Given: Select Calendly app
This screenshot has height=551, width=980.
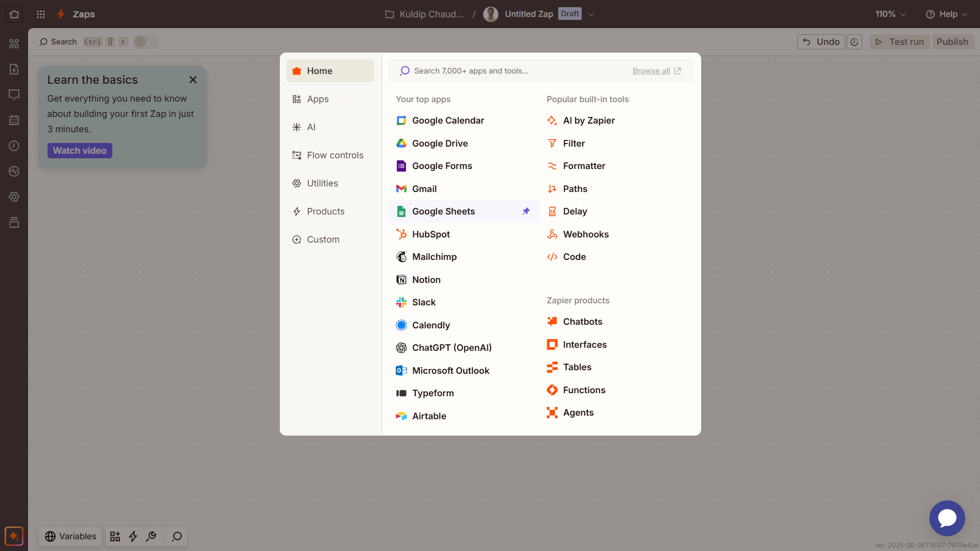Looking at the screenshot, I should [x=463, y=325].
